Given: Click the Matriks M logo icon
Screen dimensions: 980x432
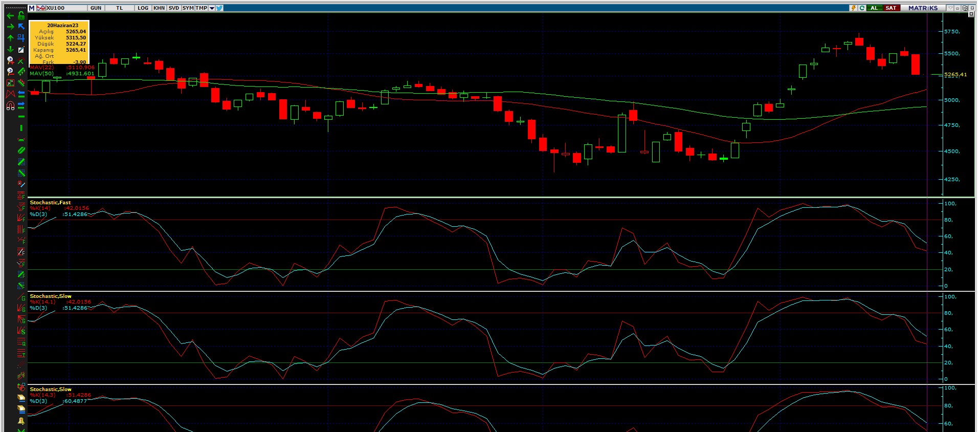Looking at the screenshot, I should click(32, 8).
